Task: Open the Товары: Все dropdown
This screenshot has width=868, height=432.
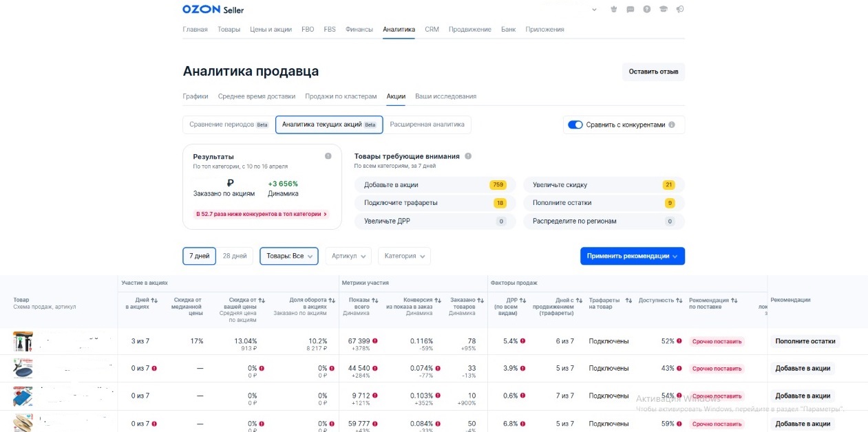Action: click(x=289, y=256)
